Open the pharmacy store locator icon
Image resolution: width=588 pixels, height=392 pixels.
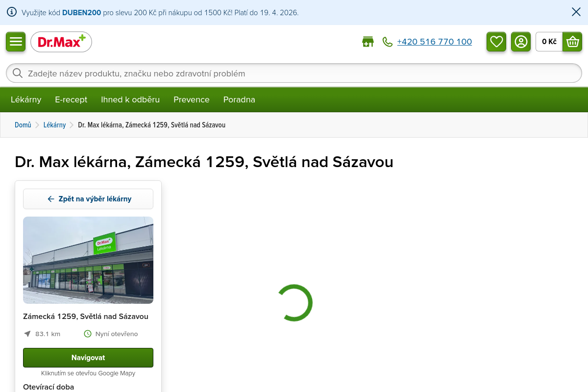367,42
